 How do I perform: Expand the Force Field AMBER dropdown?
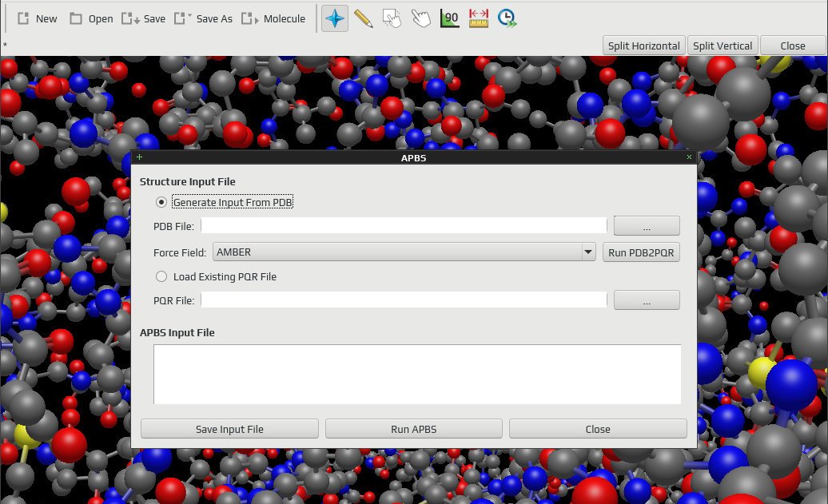pos(404,252)
